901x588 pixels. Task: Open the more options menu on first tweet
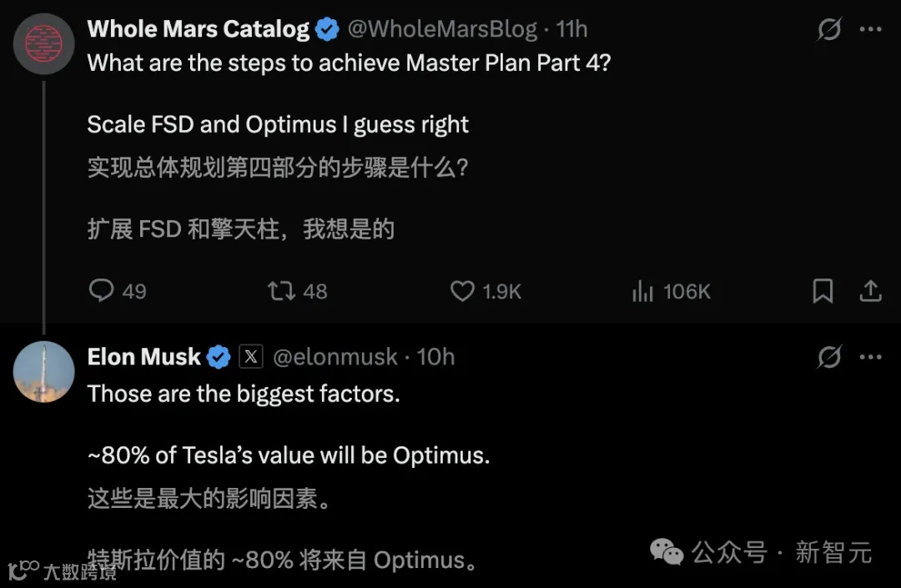pos(870,30)
